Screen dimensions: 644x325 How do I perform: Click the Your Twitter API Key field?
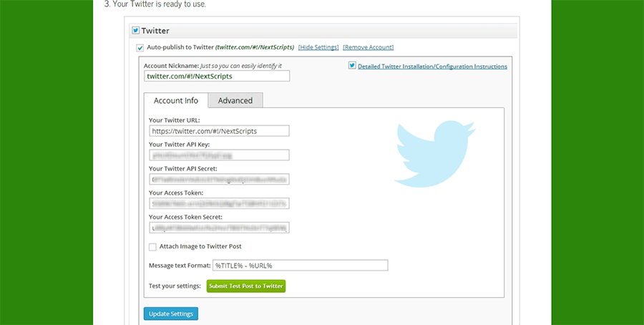(220, 155)
